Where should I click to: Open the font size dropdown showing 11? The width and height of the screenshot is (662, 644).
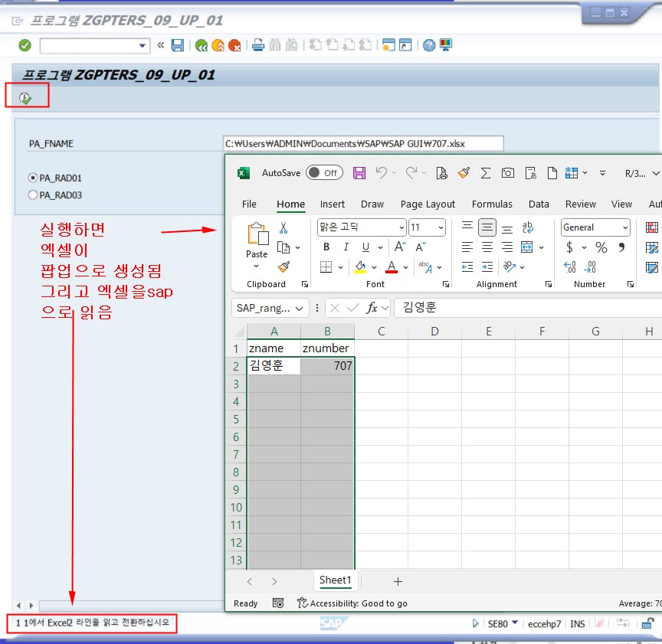click(x=441, y=228)
